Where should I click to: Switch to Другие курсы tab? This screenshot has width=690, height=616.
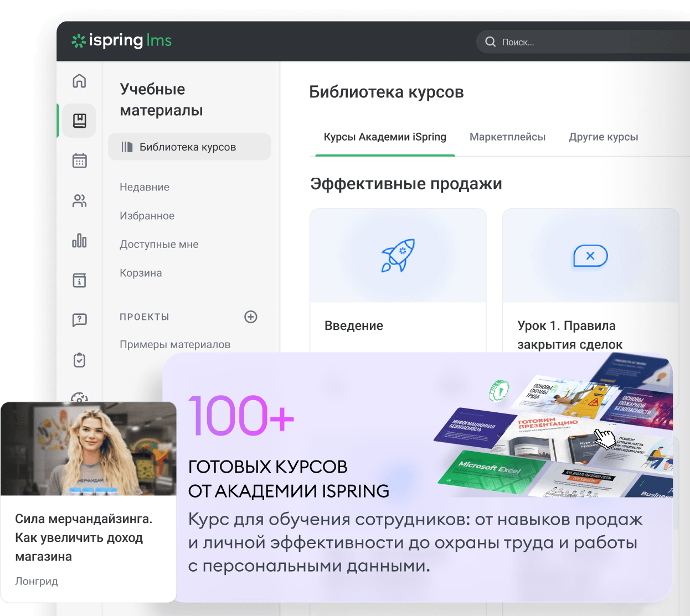pos(604,137)
